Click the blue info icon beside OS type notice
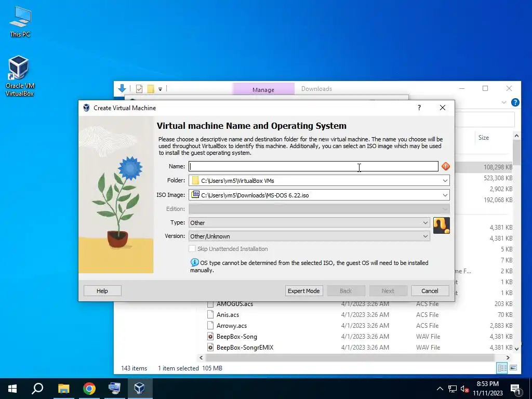 tap(194, 262)
